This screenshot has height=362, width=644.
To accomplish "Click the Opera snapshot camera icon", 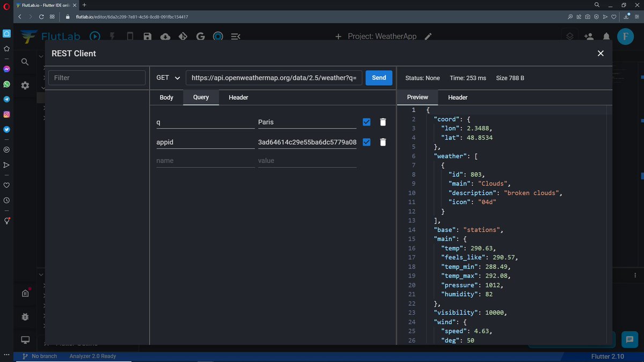I will point(588,17).
